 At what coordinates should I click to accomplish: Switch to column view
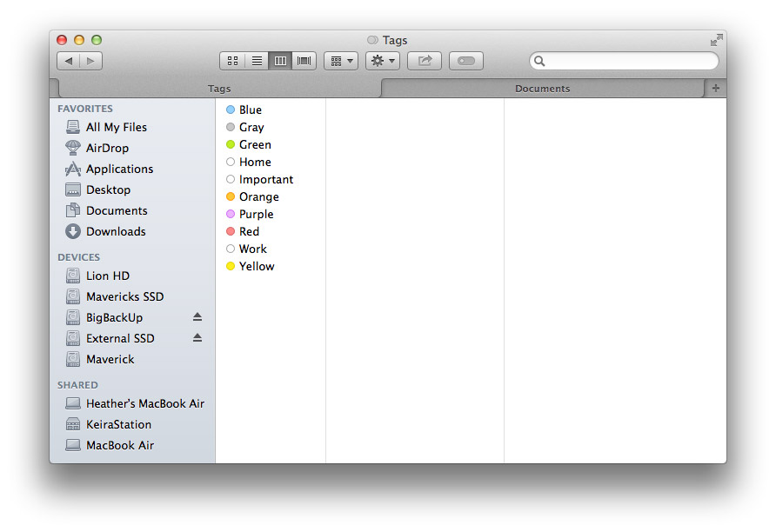click(x=280, y=61)
